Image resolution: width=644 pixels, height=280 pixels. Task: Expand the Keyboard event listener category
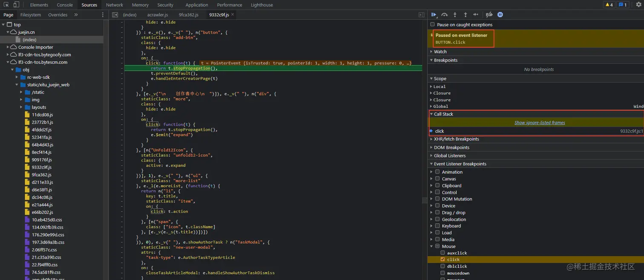point(431,226)
